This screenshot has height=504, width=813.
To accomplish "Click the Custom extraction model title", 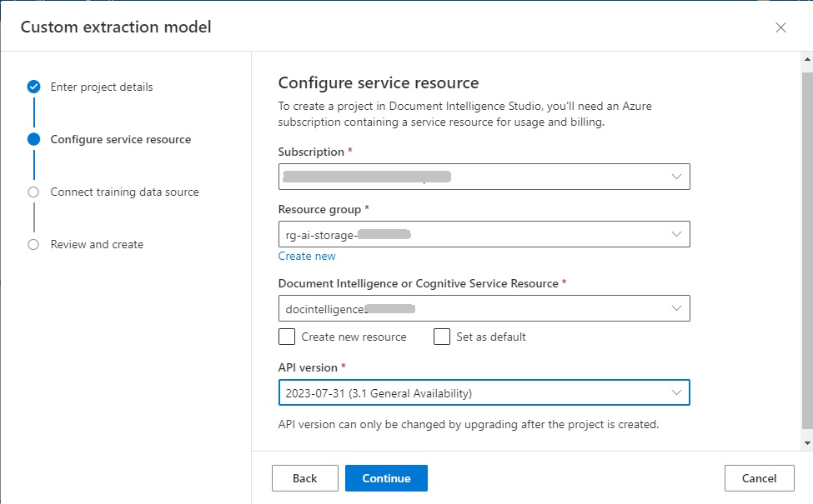I will [116, 27].
